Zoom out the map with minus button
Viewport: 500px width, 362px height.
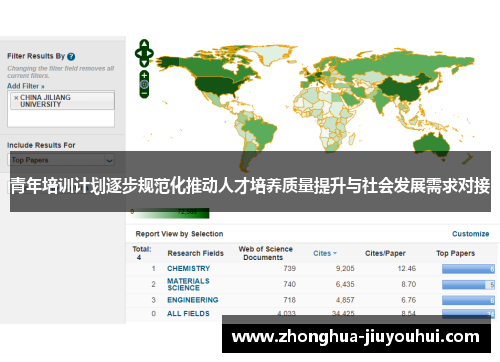pyautogui.click(x=144, y=93)
